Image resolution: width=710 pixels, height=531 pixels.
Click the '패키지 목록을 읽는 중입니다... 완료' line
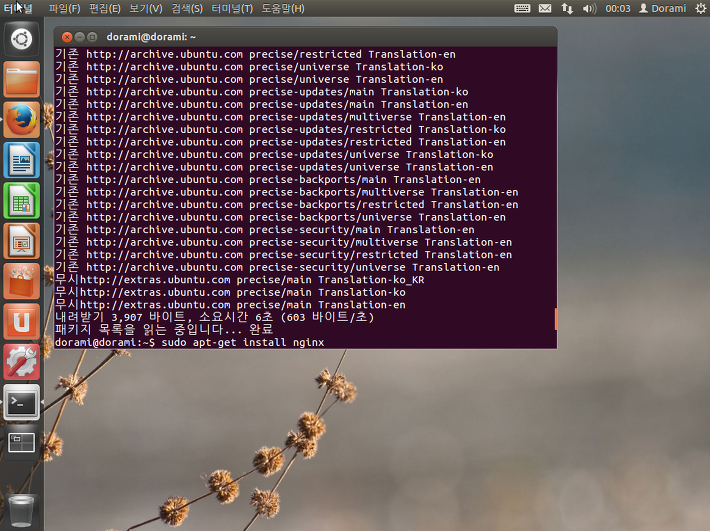[164, 330]
